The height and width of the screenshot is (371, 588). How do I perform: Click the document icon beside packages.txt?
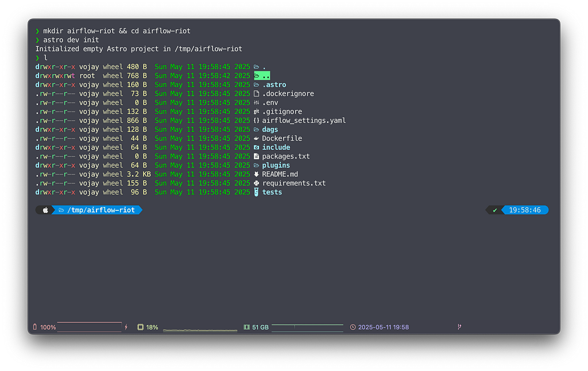click(257, 156)
